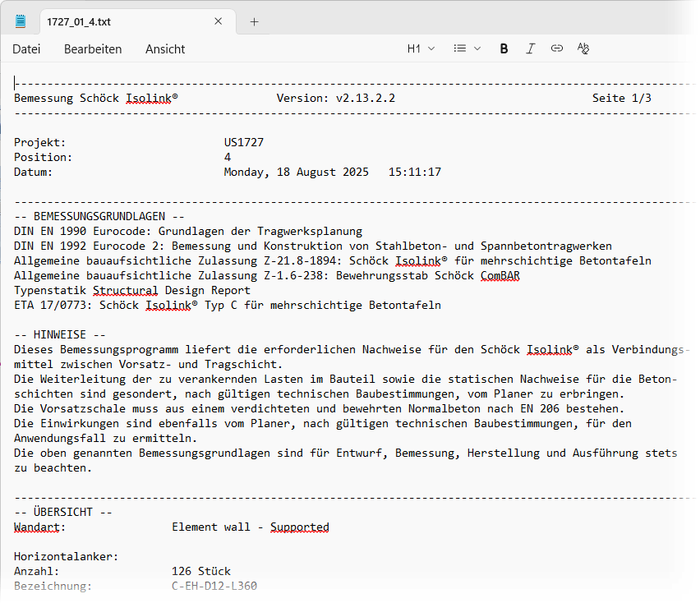Open the Bearbeiten menu
The width and height of the screenshot is (700, 603).
[93, 49]
